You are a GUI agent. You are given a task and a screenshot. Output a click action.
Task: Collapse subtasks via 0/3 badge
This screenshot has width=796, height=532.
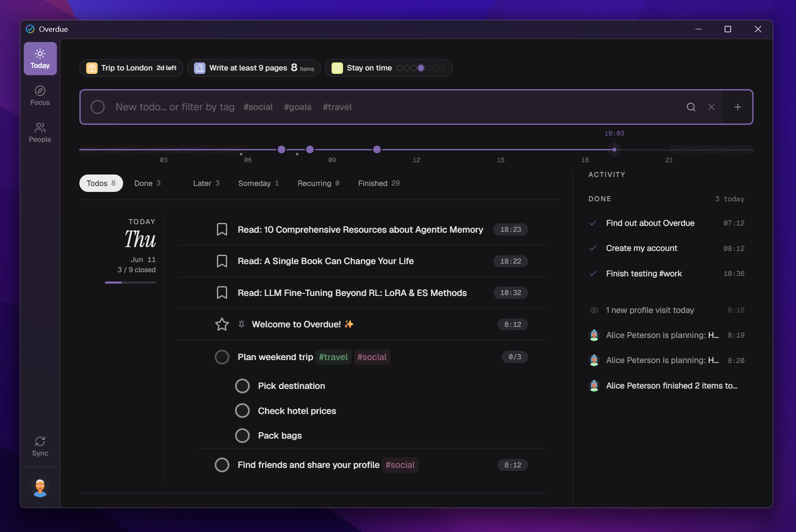(x=515, y=357)
